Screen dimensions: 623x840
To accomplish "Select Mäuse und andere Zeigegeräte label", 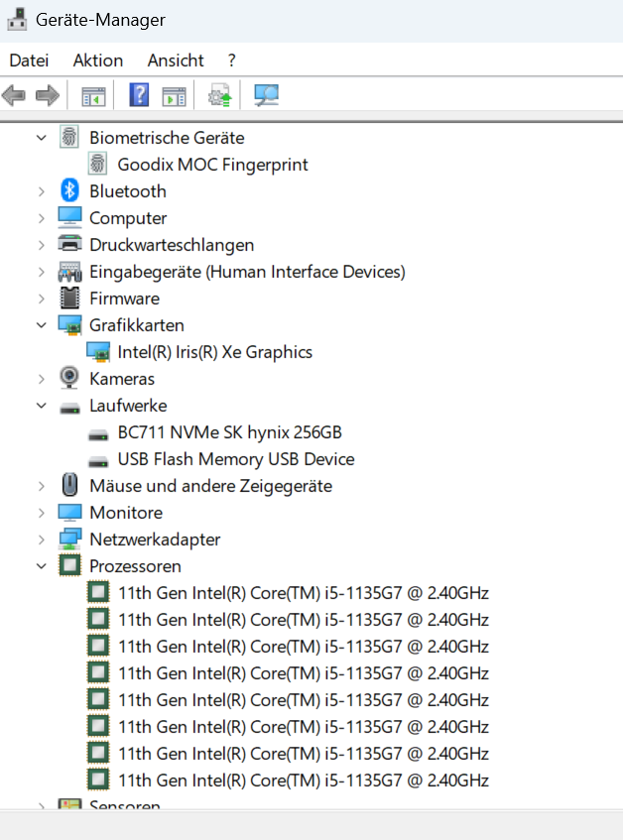I will tap(211, 486).
